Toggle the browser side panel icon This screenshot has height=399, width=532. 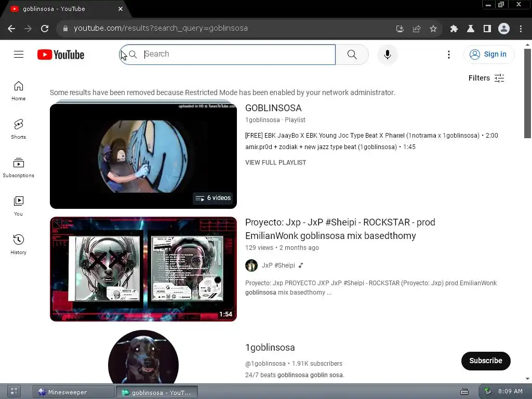point(487,29)
